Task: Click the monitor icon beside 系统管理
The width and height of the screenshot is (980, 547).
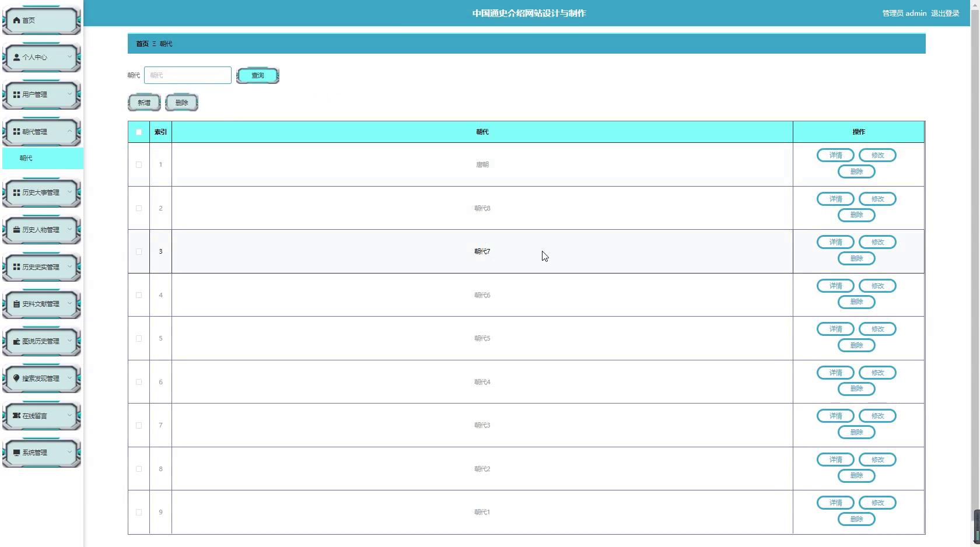Action: (16, 453)
